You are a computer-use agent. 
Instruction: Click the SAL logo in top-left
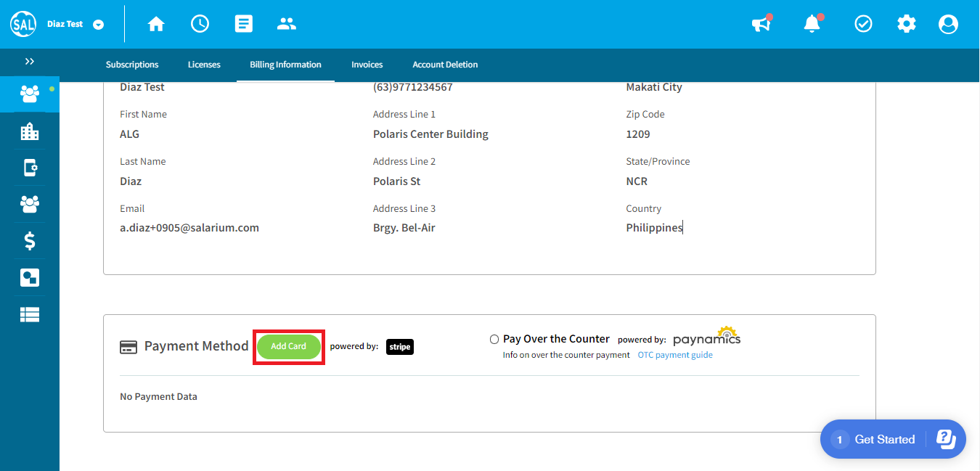(x=23, y=24)
